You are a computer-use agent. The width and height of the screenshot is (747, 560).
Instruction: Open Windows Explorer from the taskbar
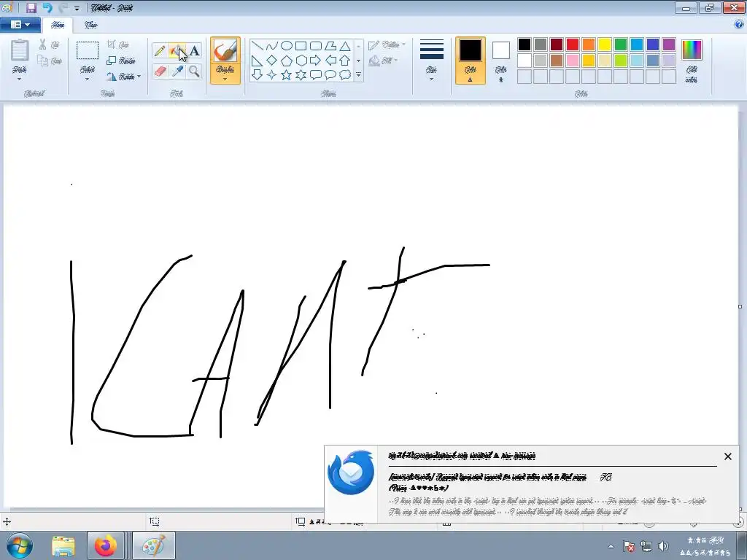pyautogui.click(x=63, y=545)
